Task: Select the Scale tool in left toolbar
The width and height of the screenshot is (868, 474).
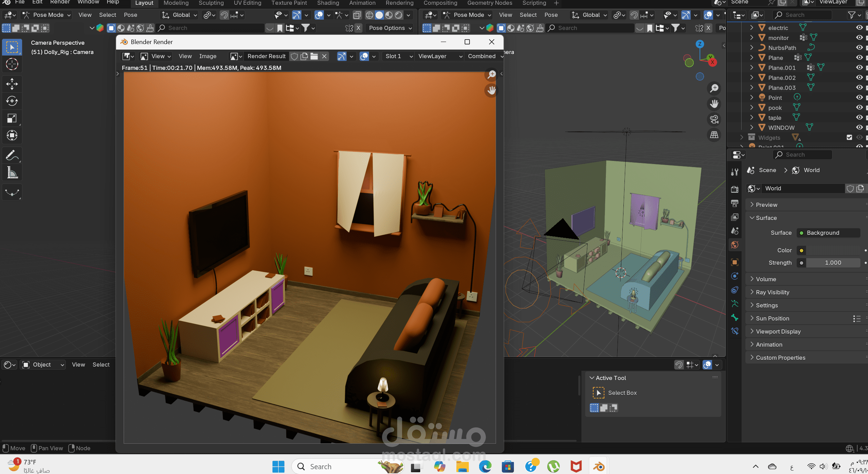Action: 12,118
